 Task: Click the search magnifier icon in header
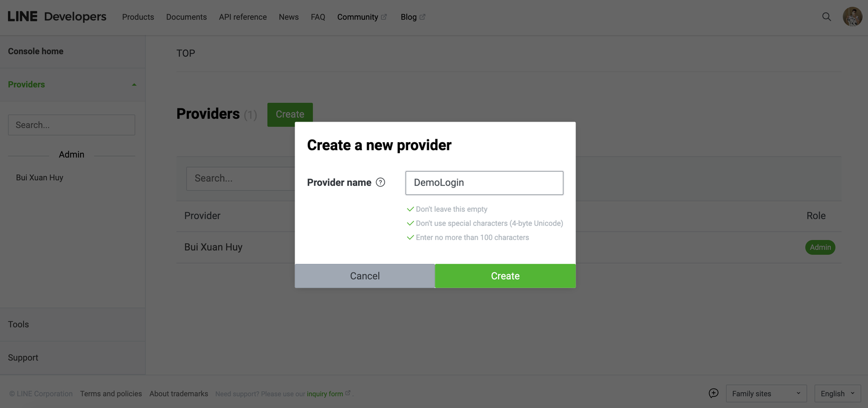pyautogui.click(x=826, y=17)
